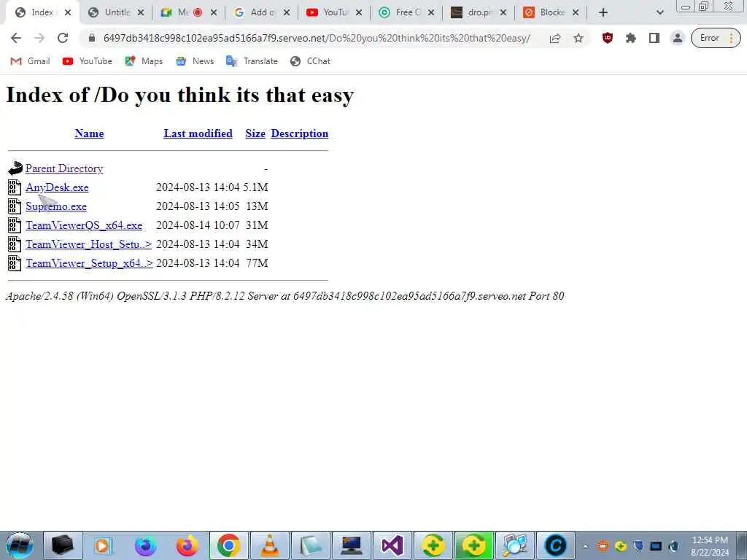Viewport: 747px width, 560px height.
Task: Open the Gmail bookmark
Action: [30, 61]
